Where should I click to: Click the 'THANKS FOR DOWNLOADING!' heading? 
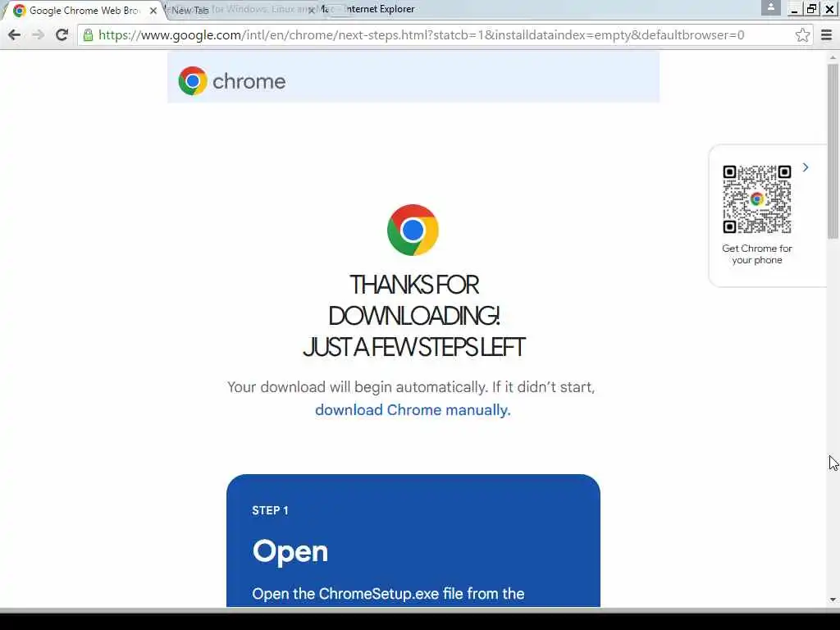click(413, 300)
